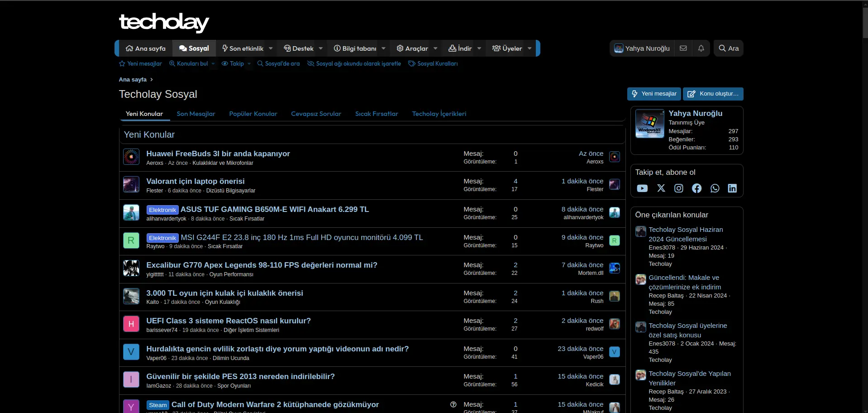The height and width of the screenshot is (413, 868).
Task: Go to Ana sayfa in navigation bar
Action: (146, 48)
